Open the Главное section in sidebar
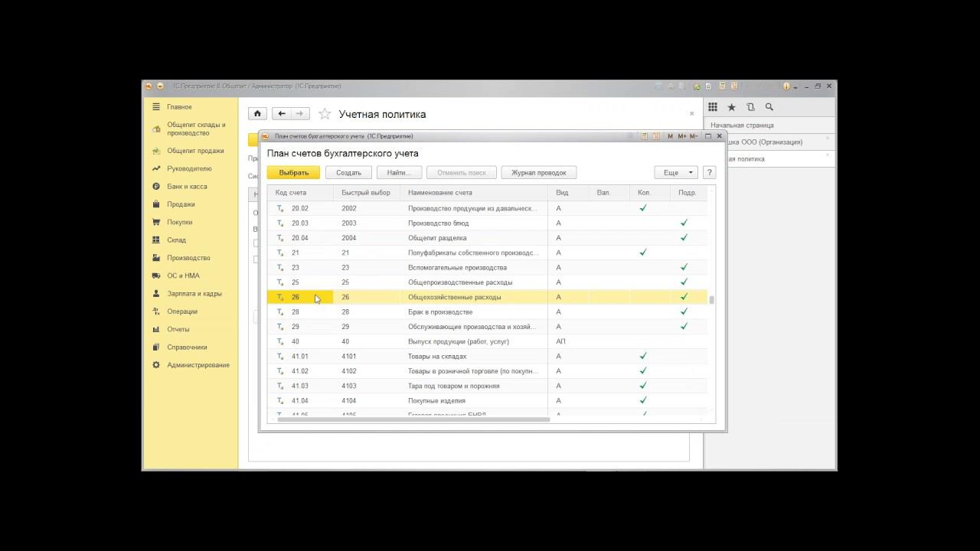The height and width of the screenshot is (551, 980). coord(179,107)
